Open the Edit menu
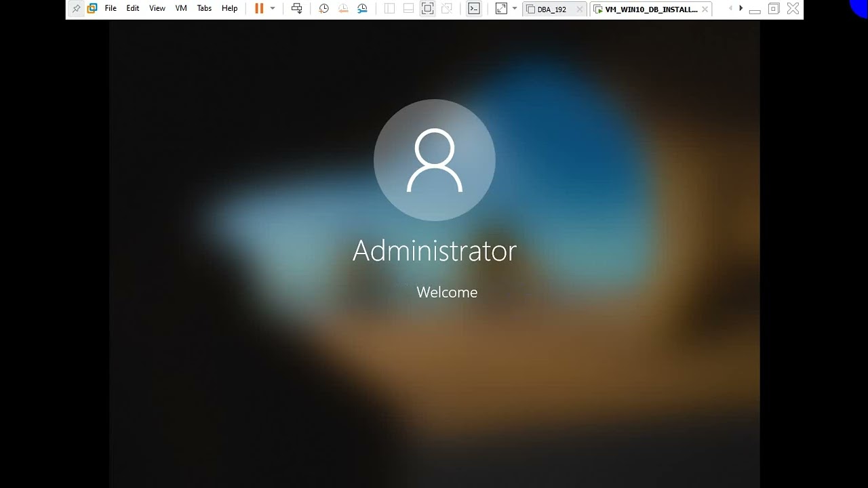Viewport: 868px width, 488px height. pyautogui.click(x=133, y=9)
